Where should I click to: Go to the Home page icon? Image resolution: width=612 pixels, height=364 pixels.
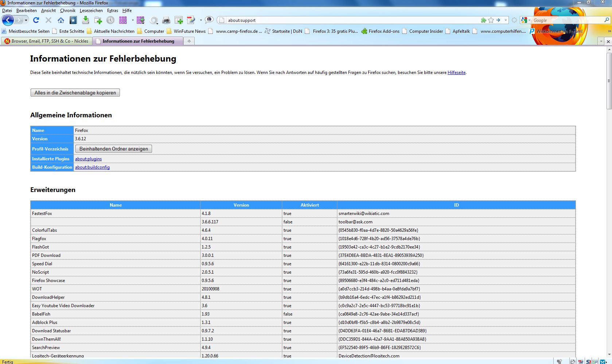click(61, 20)
